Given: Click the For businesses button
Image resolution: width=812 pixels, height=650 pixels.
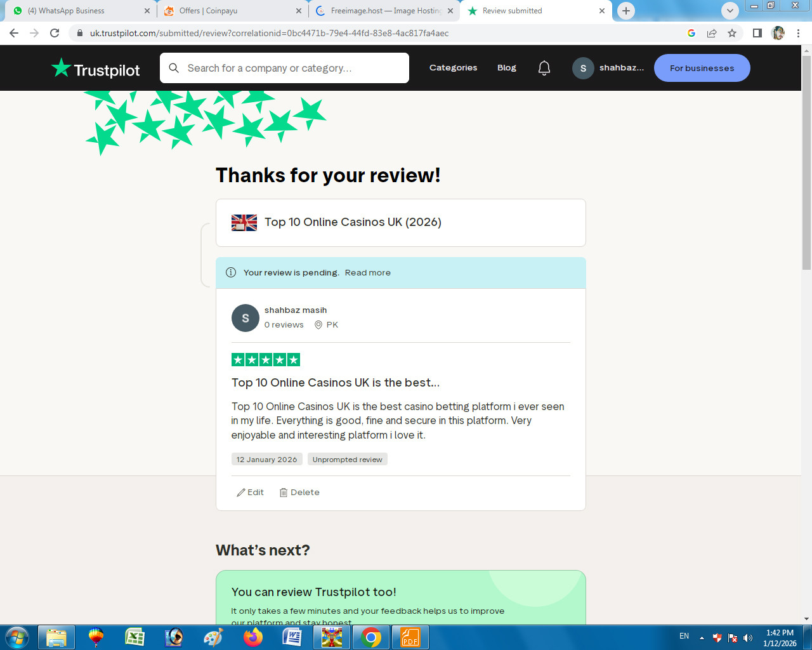Looking at the screenshot, I should pos(702,68).
